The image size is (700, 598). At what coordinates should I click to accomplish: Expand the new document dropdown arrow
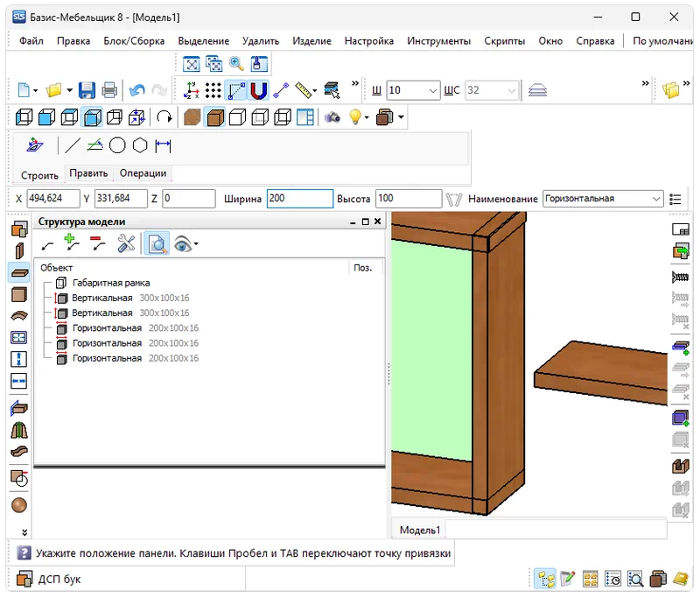click(x=35, y=91)
